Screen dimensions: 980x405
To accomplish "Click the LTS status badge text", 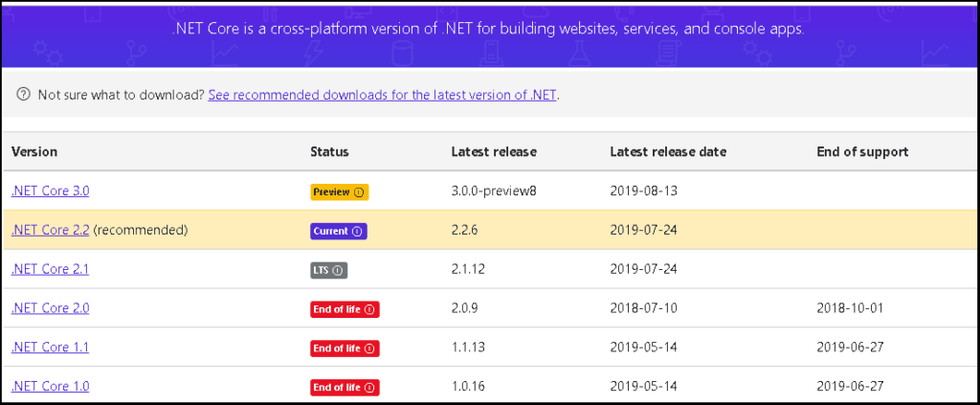I will click(x=322, y=271).
